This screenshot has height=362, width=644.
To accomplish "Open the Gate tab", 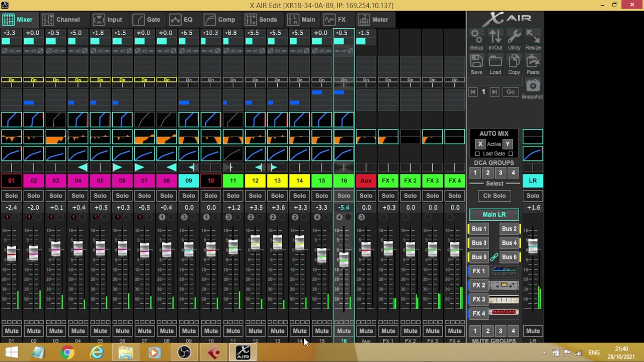I will click(x=147, y=20).
